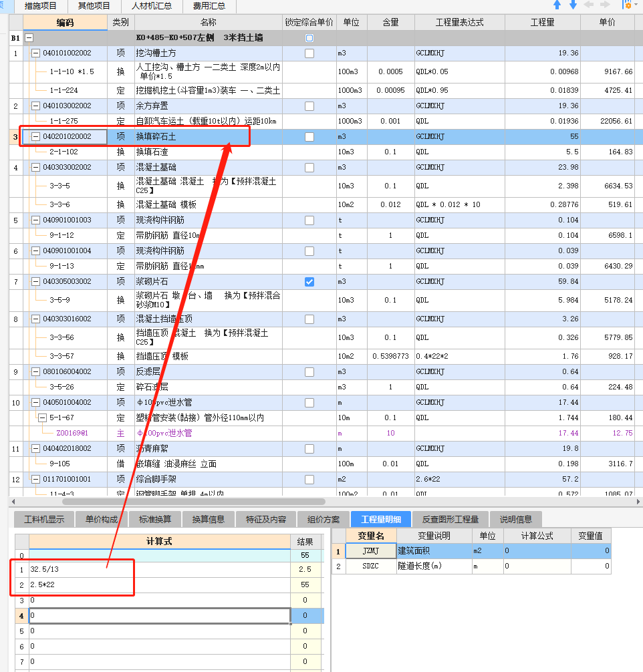Viewport: 643px width, 672px height.
Task: Collapse item 080106004002 tree node
Action: click(x=36, y=372)
